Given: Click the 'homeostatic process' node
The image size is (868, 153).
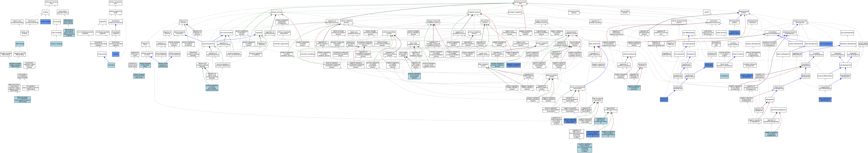Looking at the screenshot, I should (625, 12).
